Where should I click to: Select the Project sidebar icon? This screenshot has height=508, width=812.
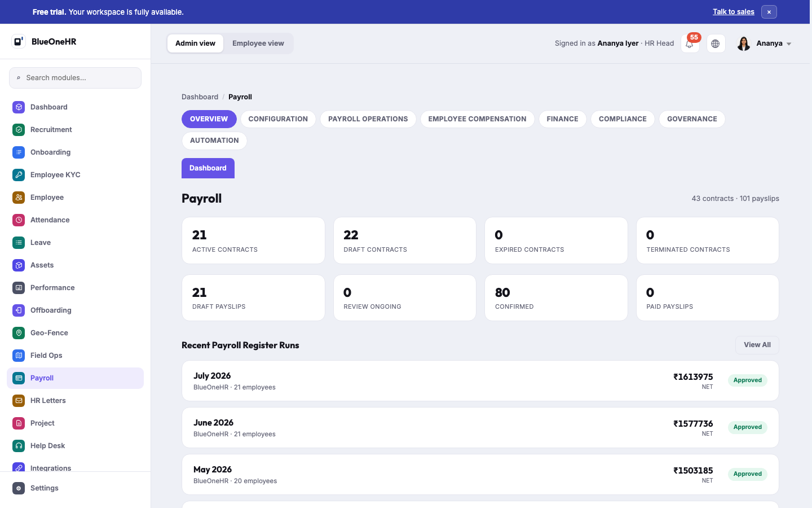coord(19,423)
